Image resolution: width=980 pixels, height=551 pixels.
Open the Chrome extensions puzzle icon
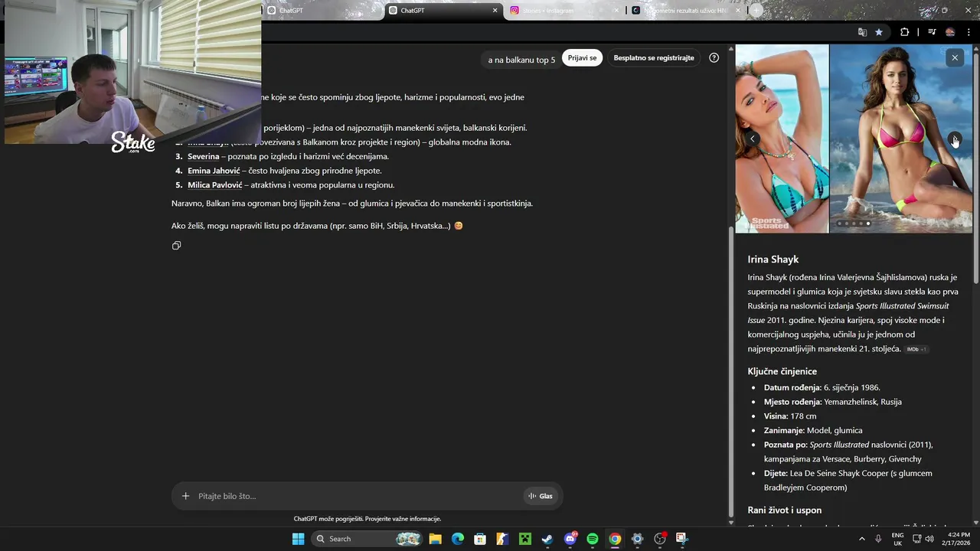pos(904,32)
